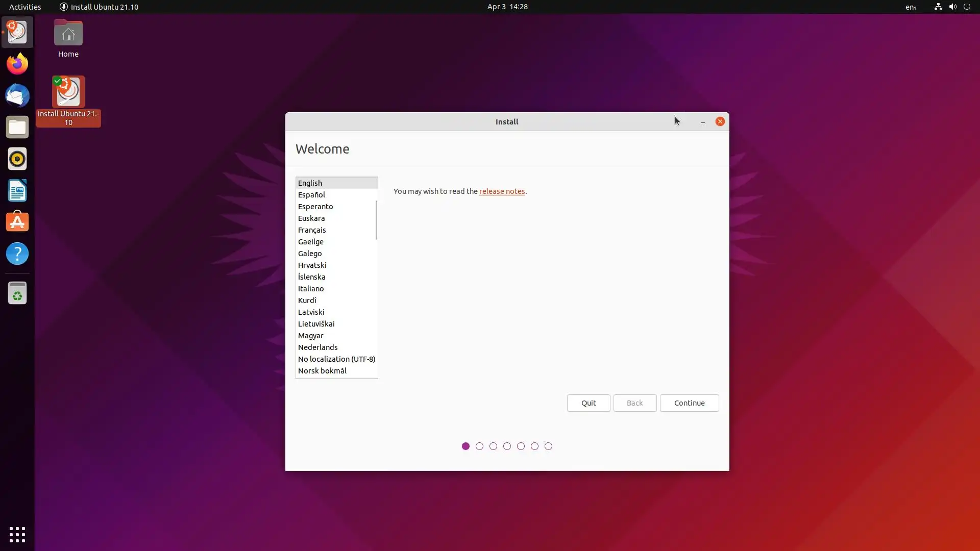Choose Italiano from language list
980x551 pixels.
tap(311, 289)
